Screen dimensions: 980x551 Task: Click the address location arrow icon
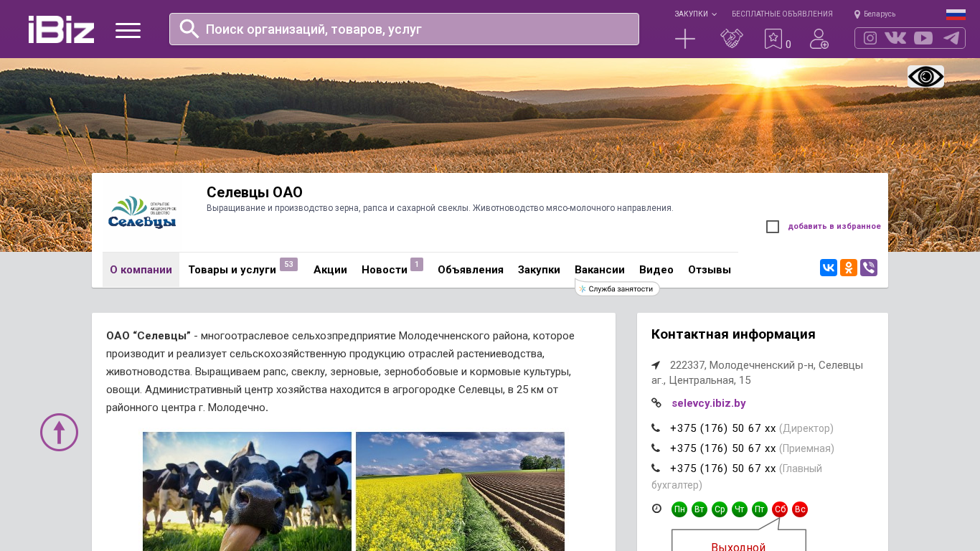pos(656,365)
